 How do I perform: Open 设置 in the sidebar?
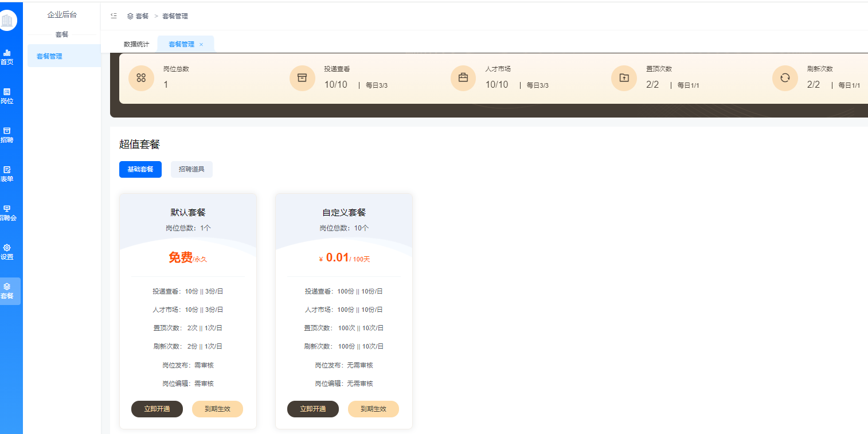(7, 252)
